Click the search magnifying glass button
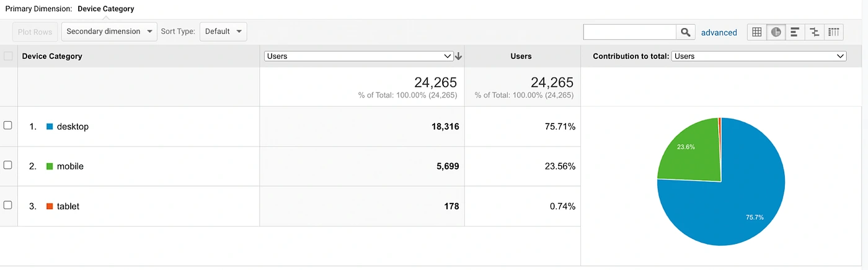Screen dimensions: 868x270 tap(685, 32)
